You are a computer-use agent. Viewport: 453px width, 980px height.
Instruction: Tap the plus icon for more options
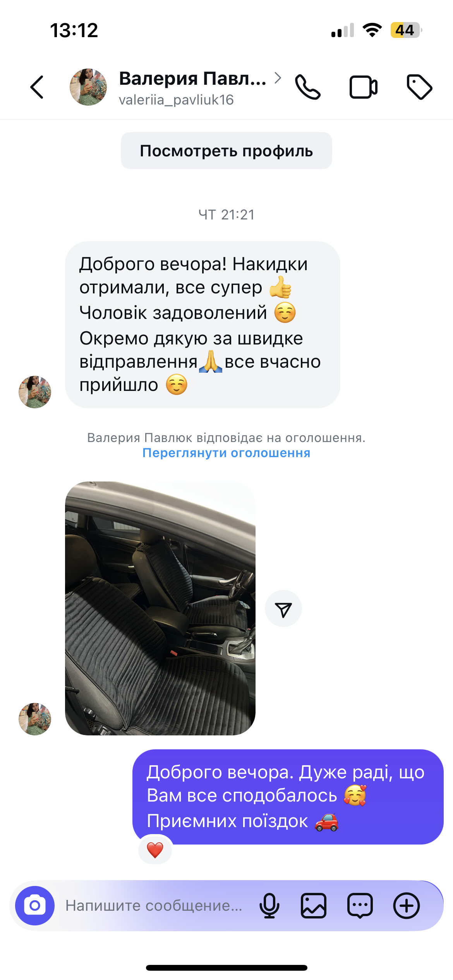coord(407,906)
